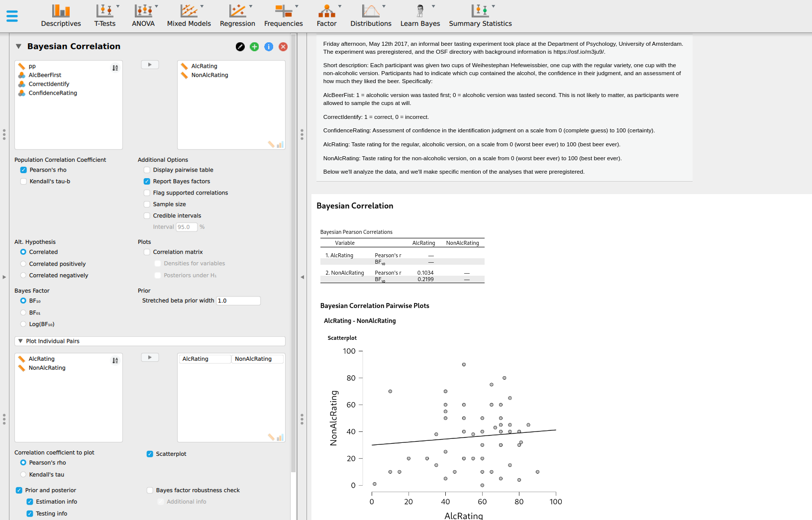Open the Descriptives analysis menu
The height and width of the screenshot is (520, 812).
coord(61,15)
